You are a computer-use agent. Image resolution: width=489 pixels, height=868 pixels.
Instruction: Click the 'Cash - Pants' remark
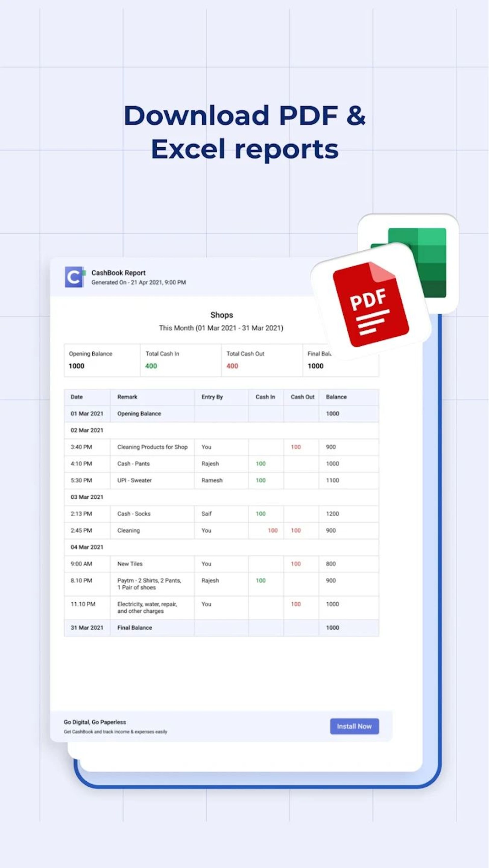click(133, 464)
